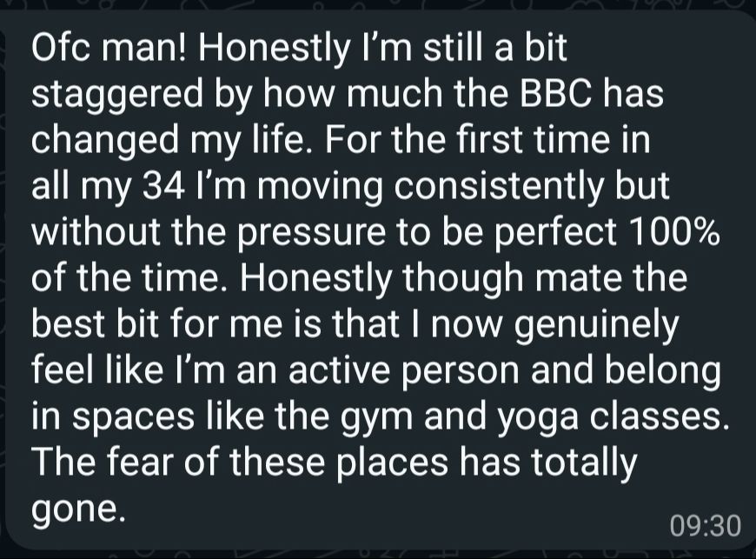This screenshot has height=559, width=756.
Task: Tap the number "34" in the message
Action: click(163, 186)
